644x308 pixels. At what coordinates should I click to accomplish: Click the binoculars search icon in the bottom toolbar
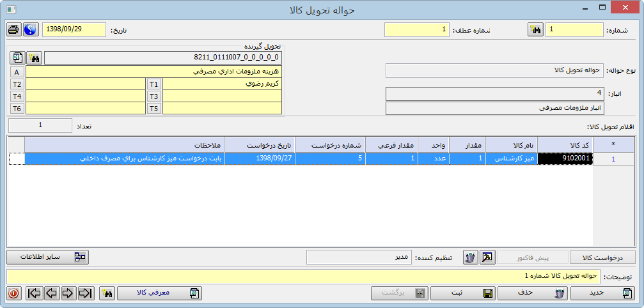107,293
